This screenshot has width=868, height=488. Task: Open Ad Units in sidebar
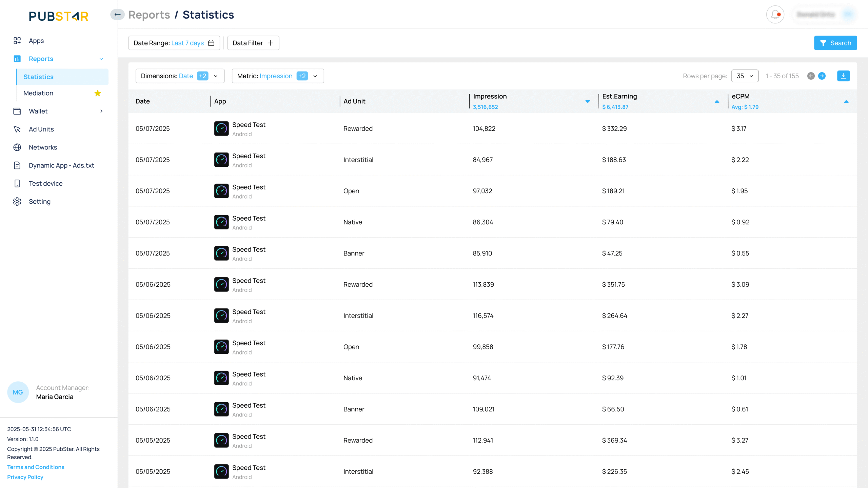(41, 129)
